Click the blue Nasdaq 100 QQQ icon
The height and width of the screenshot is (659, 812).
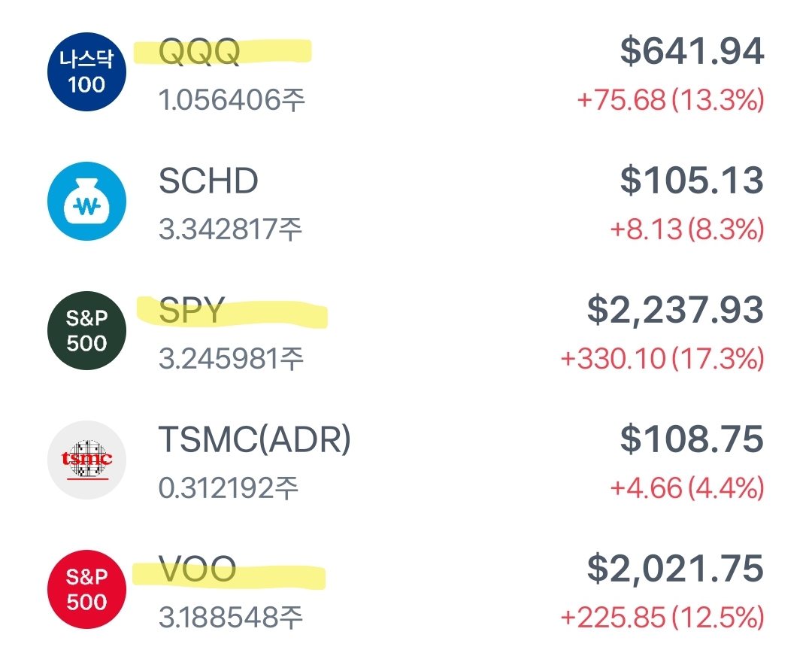[x=86, y=72]
